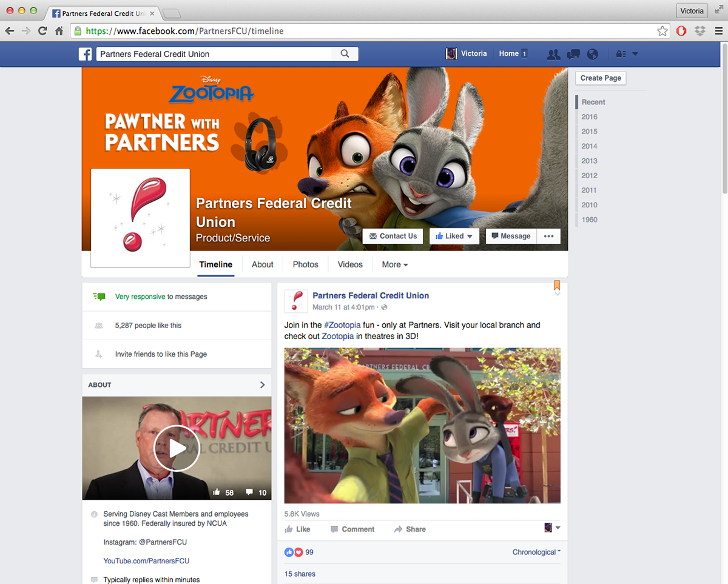Screen dimensions: 728x584
Task: Jump to 2010 in timeline
Action: coord(590,205)
